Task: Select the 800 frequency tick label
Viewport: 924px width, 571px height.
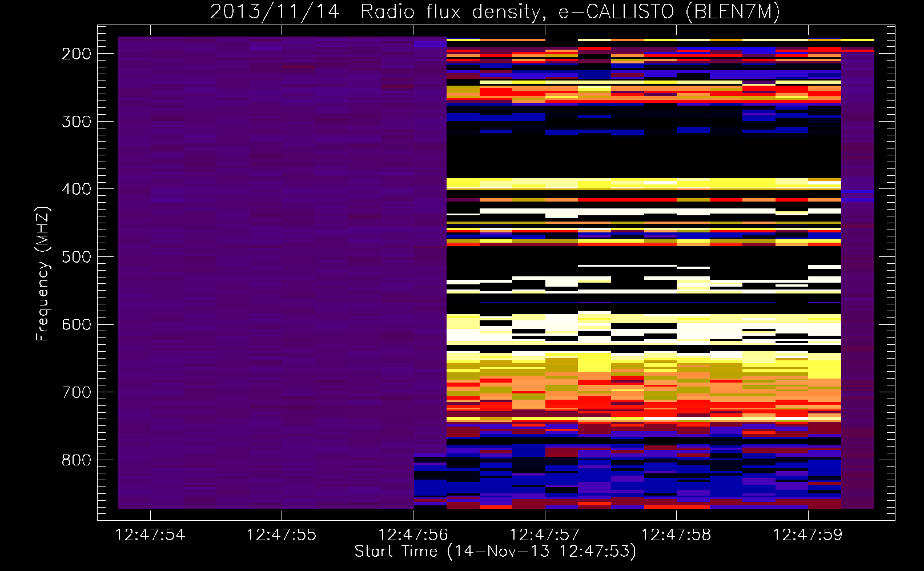Action: click(x=77, y=460)
